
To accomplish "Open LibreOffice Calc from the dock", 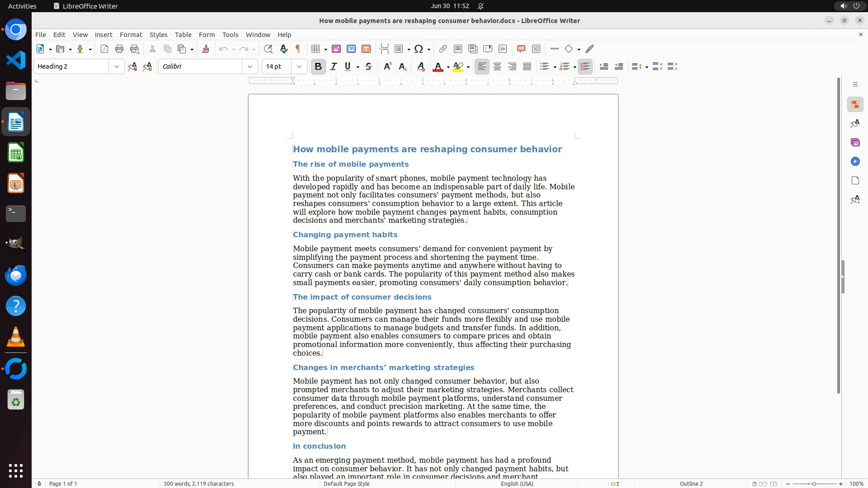I will (x=16, y=153).
